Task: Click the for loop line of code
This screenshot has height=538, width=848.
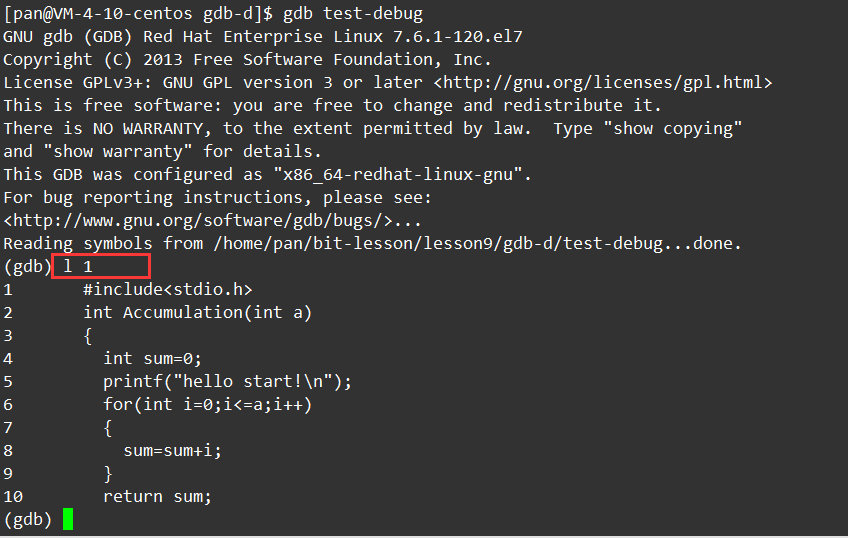Action: tap(206, 404)
